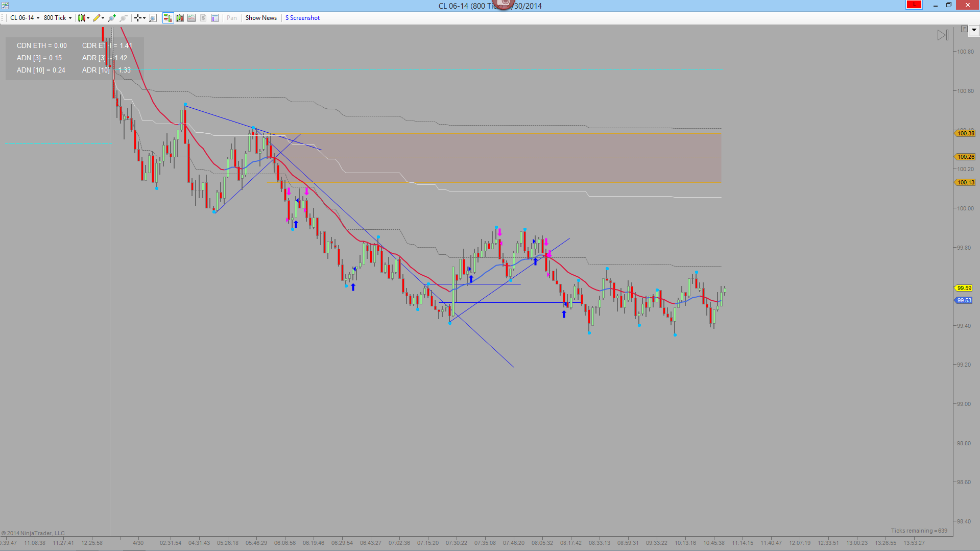Click the CDN ETH = 0.00 label
The image size is (980, 551).
click(42, 45)
